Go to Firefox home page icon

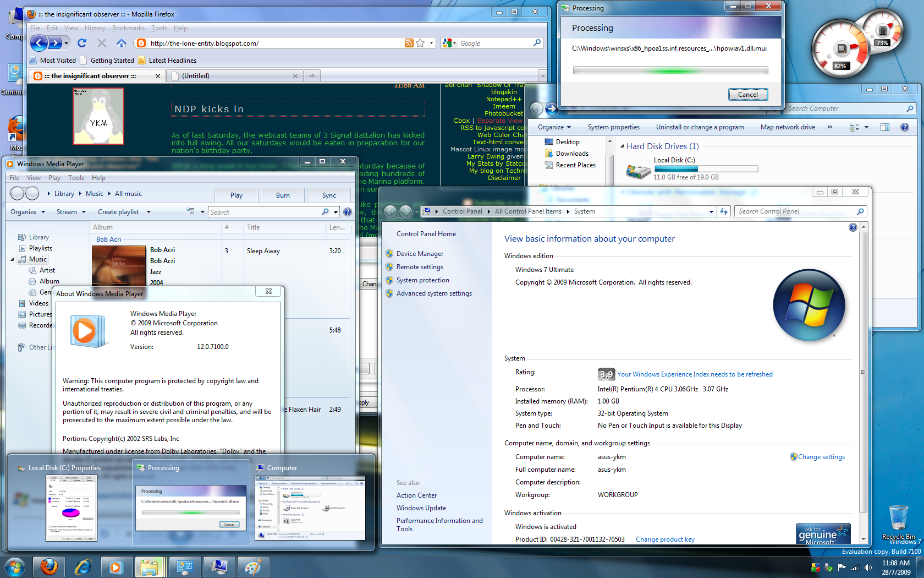(x=122, y=43)
